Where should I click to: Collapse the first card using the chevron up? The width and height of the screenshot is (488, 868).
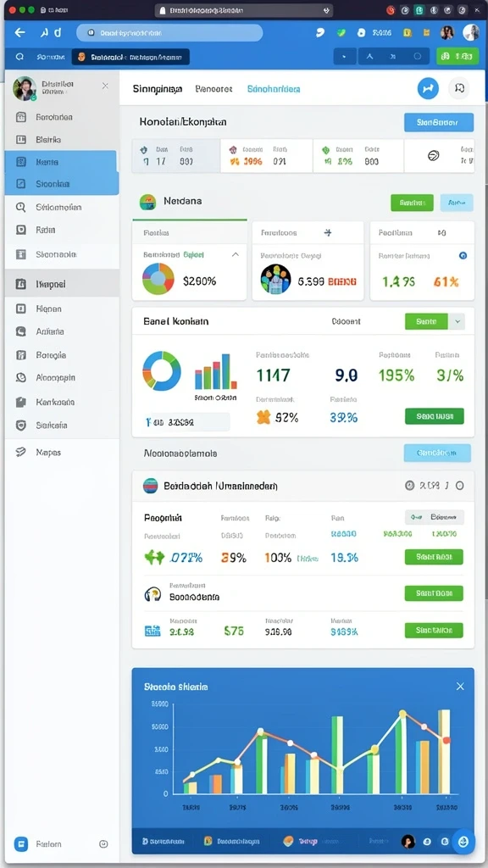(236, 254)
